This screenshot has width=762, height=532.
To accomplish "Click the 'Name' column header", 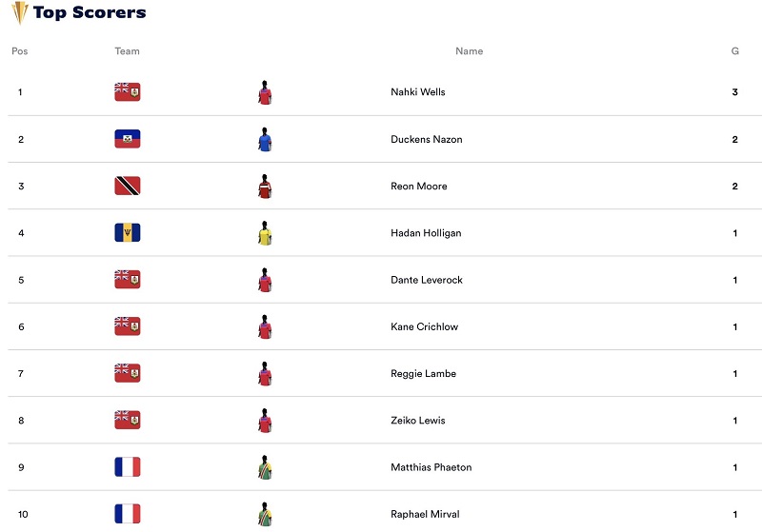I will click(x=470, y=51).
